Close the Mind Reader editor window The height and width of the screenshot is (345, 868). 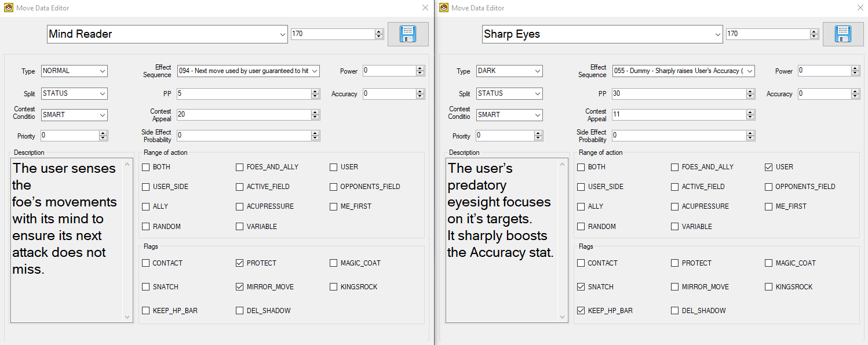tap(425, 8)
